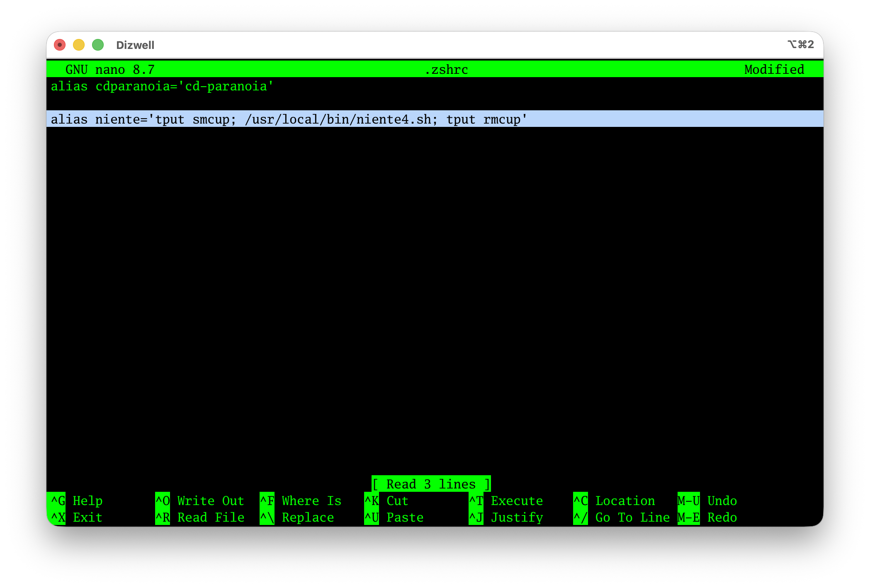
Task: Click the Read 3 lines status message
Action: pos(431,484)
